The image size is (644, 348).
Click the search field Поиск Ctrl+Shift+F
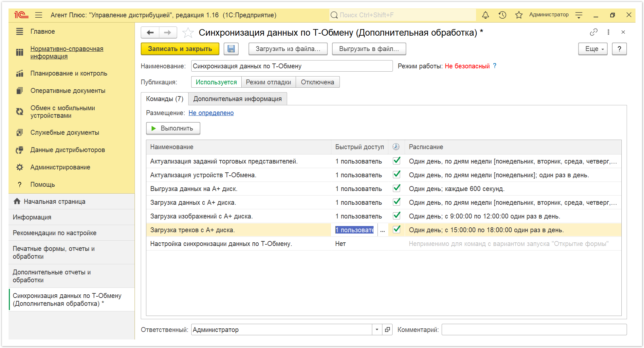403,15
